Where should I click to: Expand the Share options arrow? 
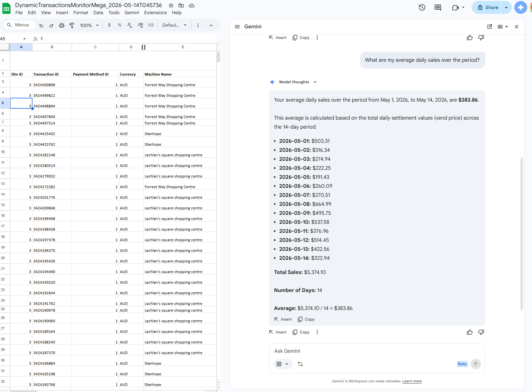point(506,7)
